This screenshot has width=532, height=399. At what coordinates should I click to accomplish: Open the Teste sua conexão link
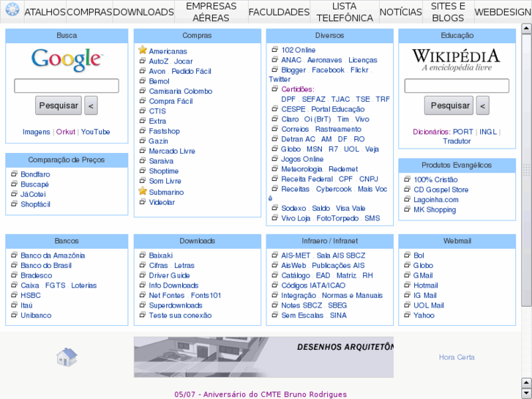tap(180, 315)
